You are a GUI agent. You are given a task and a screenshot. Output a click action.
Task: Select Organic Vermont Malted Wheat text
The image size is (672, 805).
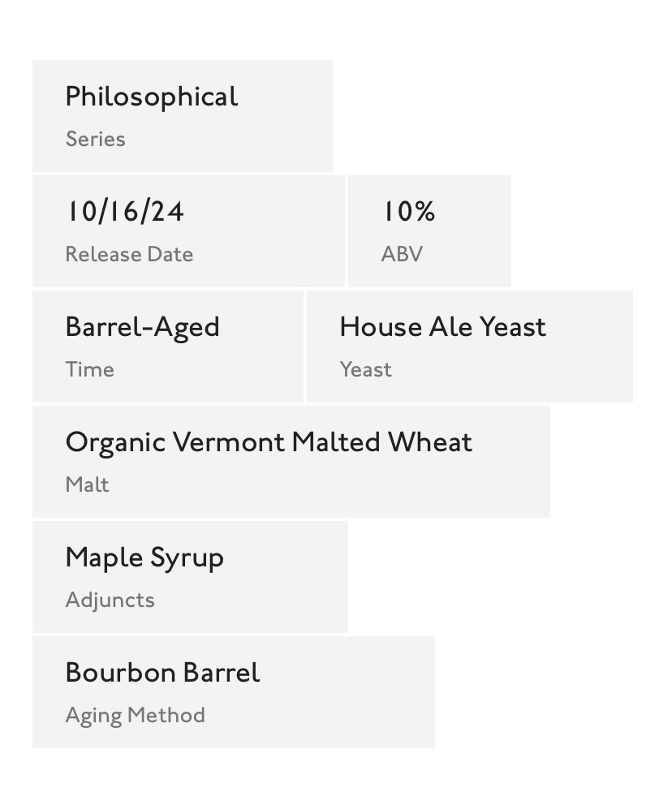[269, 442]
